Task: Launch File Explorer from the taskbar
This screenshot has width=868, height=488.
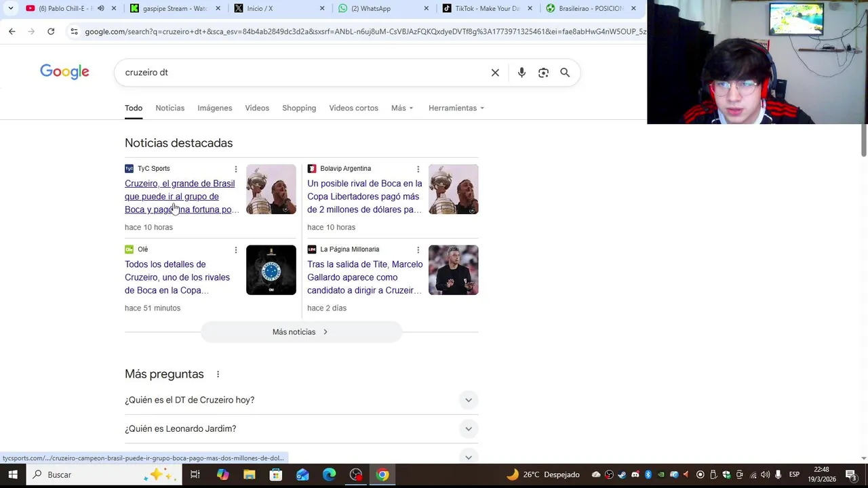Action: click(x=249, y=474)
